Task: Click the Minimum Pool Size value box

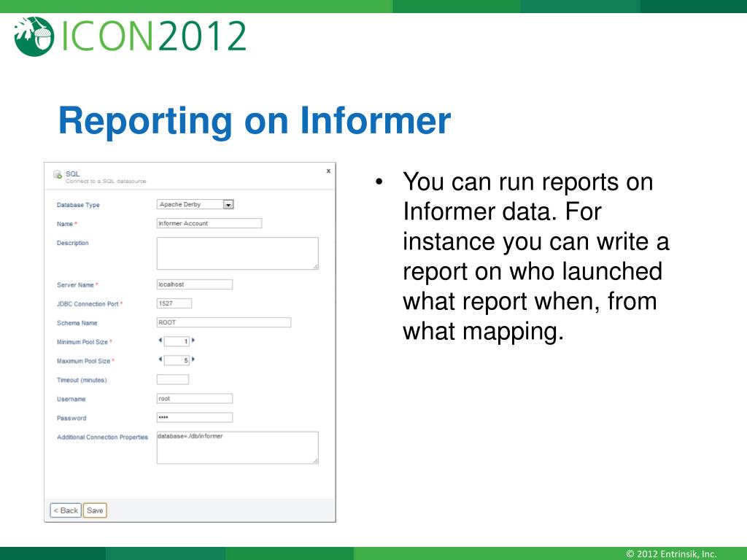Action: [177, 341]
